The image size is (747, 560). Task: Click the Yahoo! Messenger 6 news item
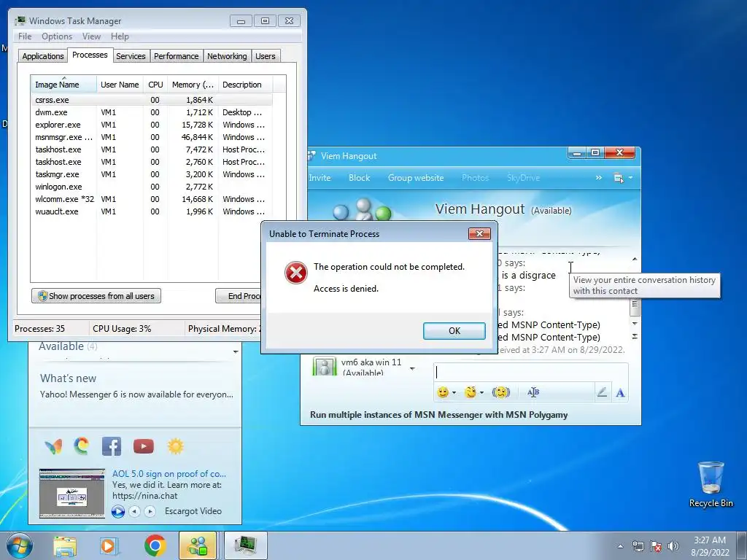coord(136,394)
